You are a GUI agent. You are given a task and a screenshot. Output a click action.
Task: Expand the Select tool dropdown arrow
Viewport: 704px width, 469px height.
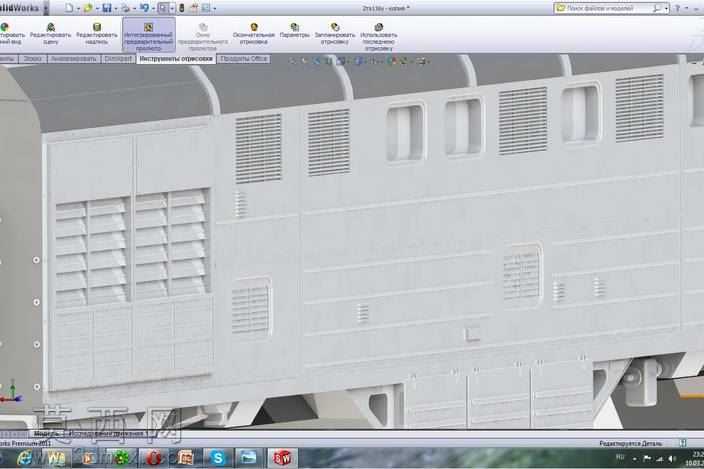pyautogui.click(x=172, y=8)
